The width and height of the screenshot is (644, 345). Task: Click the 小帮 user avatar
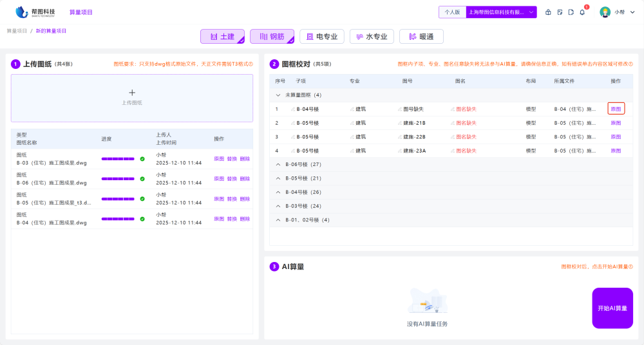point(605,12)
